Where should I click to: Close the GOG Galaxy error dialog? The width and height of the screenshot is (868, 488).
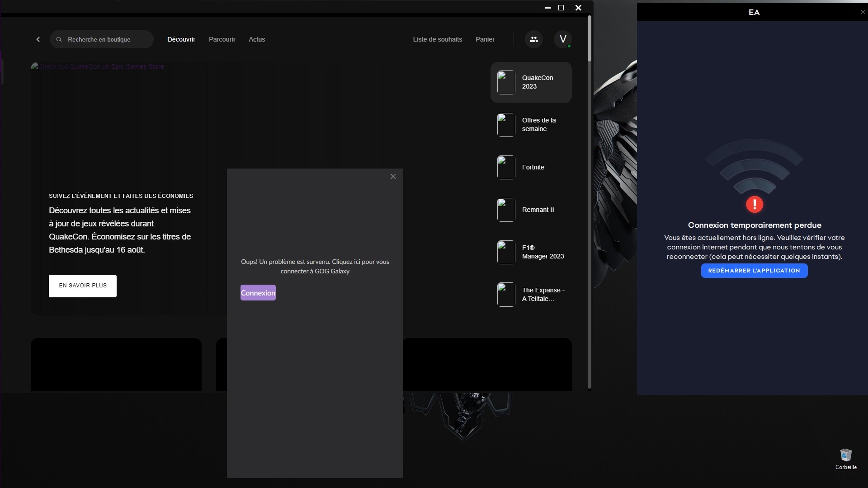click(x=393, y=177)
